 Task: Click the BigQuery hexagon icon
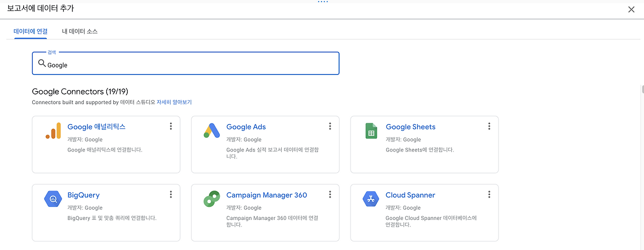[x=53, y=199]
